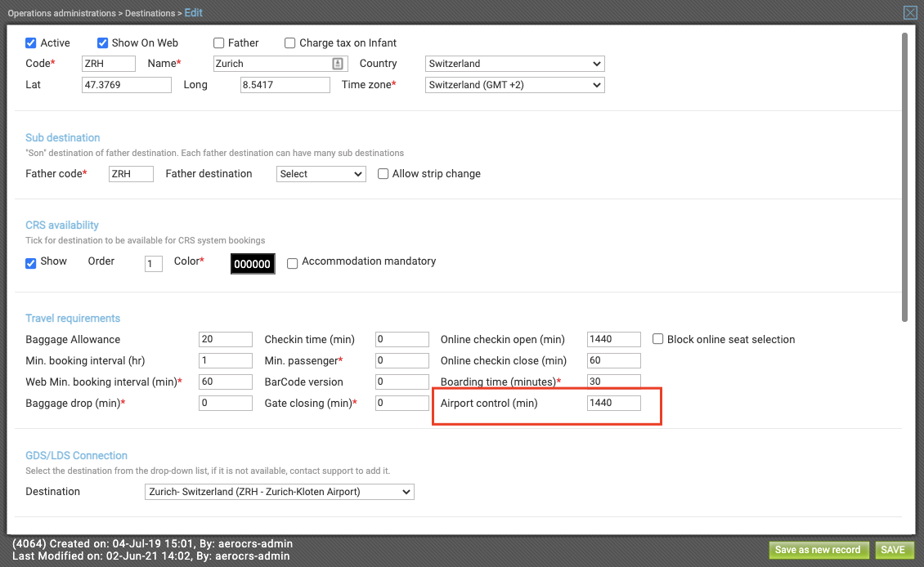Open the Destinations breadcrumb link
Image resolution: width=924 pixels, height=567 pixels.
150,13
